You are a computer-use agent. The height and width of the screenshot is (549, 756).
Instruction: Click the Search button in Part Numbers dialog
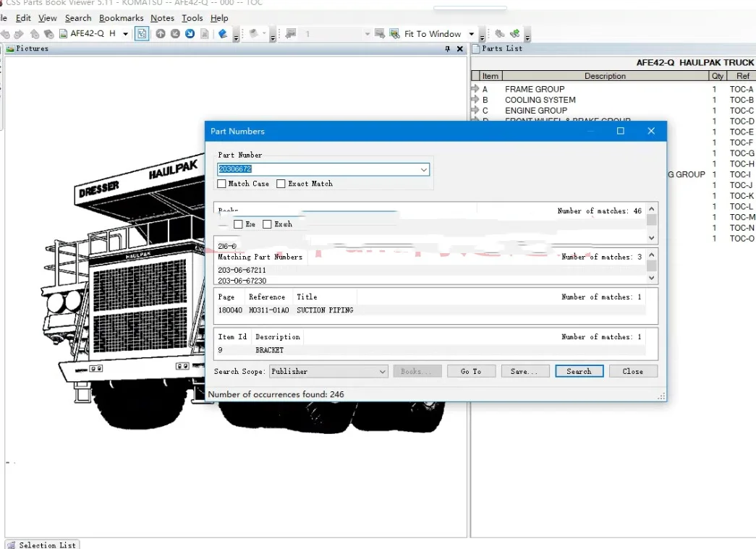(579, 371)
